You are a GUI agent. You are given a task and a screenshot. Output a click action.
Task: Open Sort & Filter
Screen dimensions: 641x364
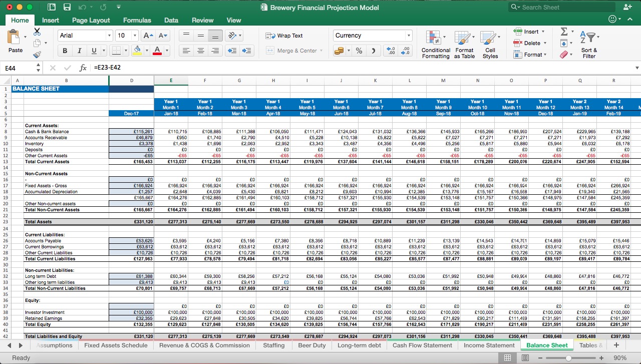[x=589, y=45]
